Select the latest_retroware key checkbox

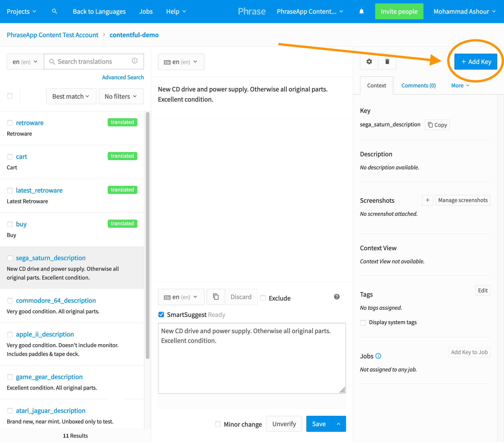pyautogui.click(x=10, y=191)
